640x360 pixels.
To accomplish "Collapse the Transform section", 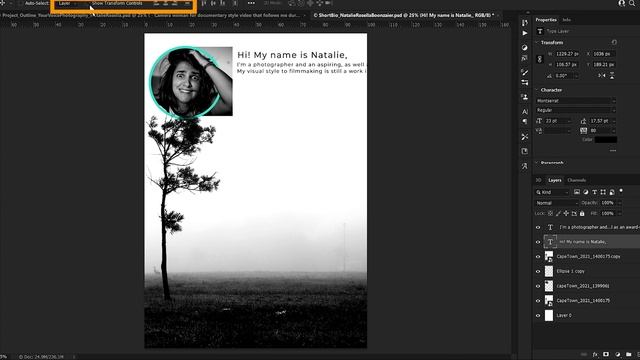I will pyautogui.click(x=537, y=42).
